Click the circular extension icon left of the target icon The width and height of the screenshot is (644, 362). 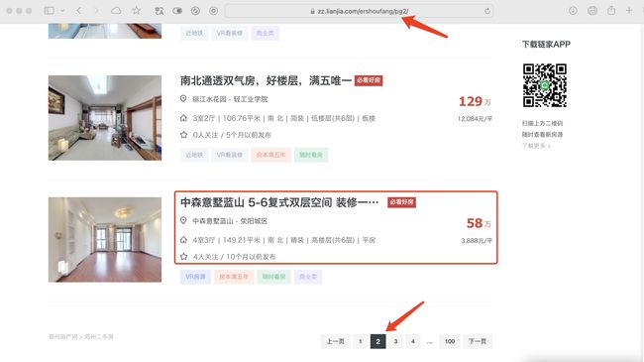(x=195, y=11)
